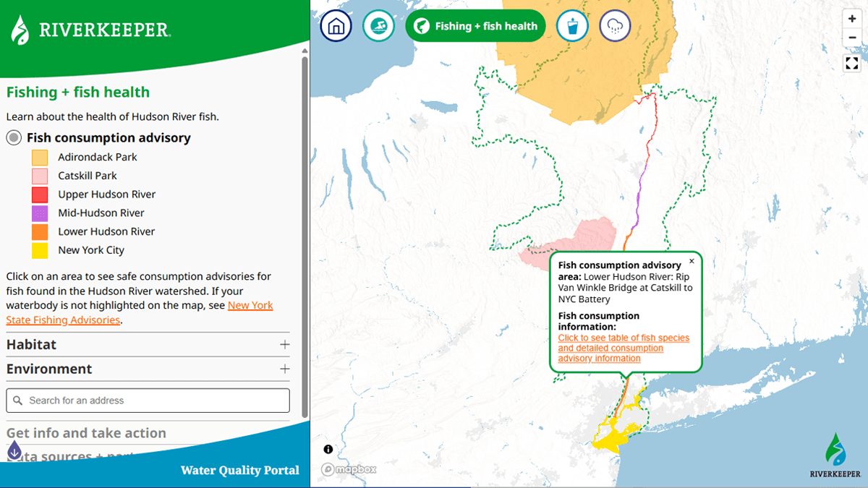Image resolution: width=868 pixels, height=488 pixels.
Task: Click the Water Quality Portal text
Action: (x=240, y=471)
